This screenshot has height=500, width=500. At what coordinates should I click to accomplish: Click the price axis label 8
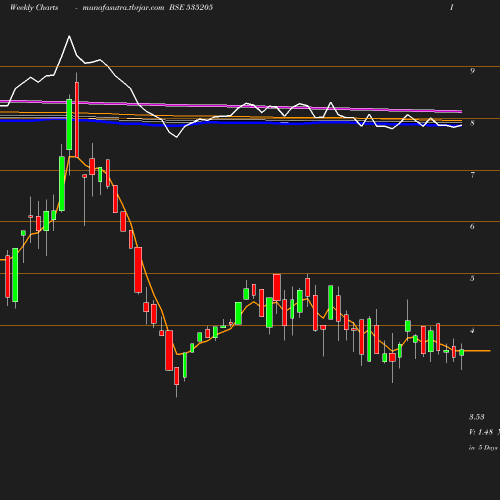[x=472, y=123]
